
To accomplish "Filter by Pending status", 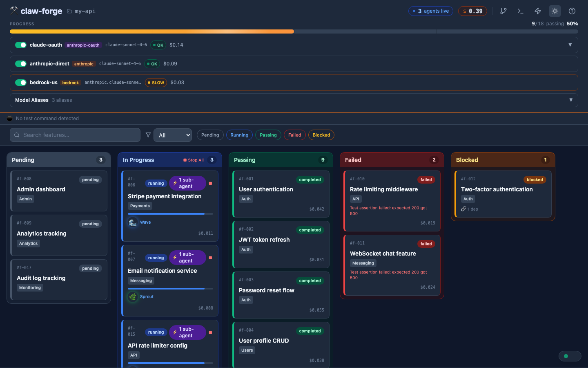I will click(210, 135).
